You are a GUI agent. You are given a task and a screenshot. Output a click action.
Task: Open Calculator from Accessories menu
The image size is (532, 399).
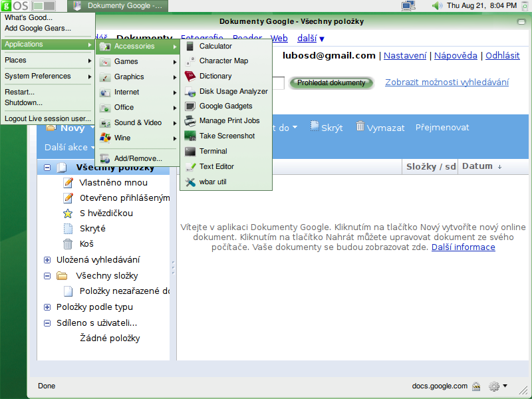pos(226,46)
